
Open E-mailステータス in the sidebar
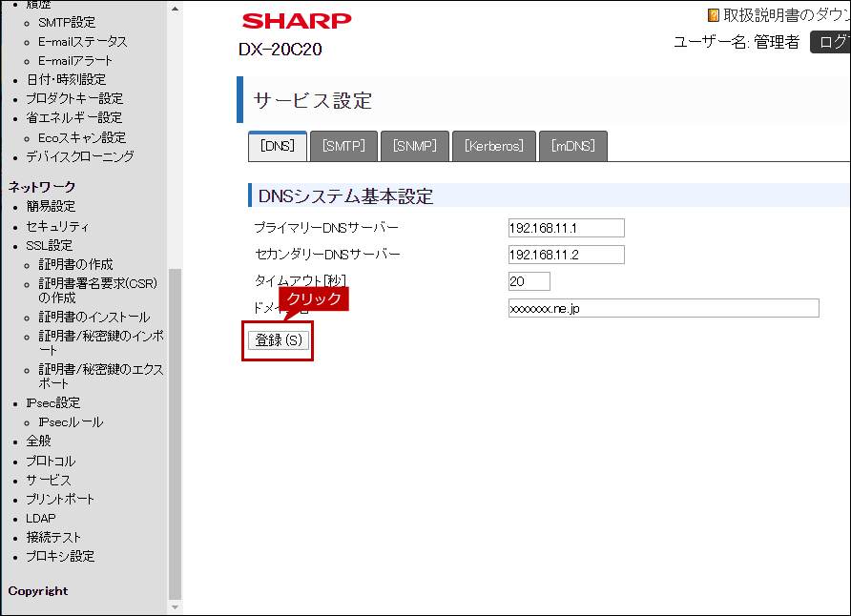pos(82,41)
